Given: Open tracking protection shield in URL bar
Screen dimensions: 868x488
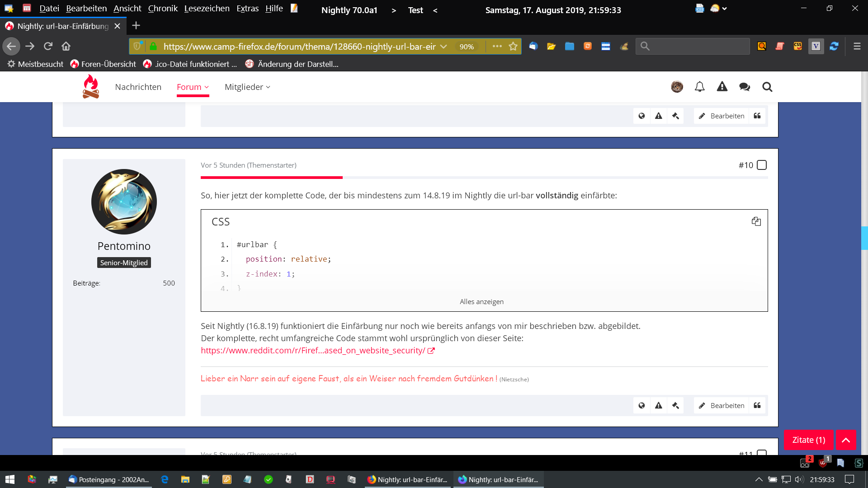Looking at the screenshot, I should 137,46.
